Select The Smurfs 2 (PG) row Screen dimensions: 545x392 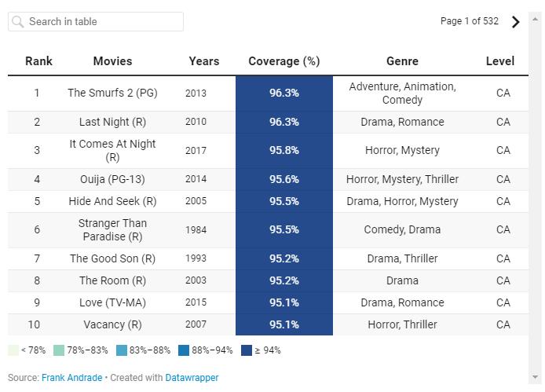[x=112, y=93]
